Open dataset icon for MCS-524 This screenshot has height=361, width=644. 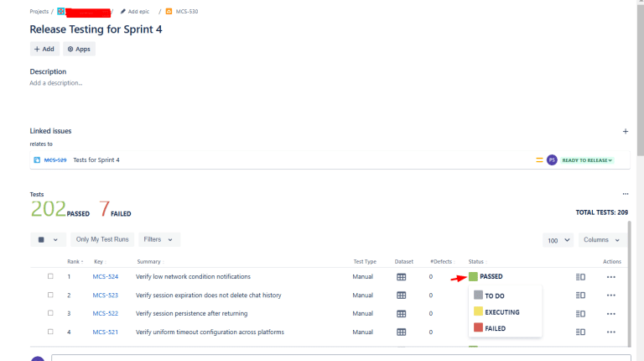click(402, 277)
